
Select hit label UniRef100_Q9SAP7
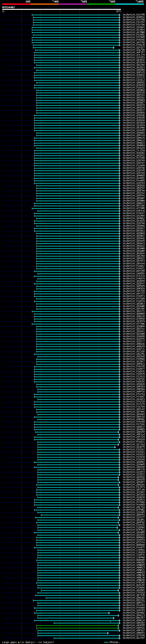133,482
